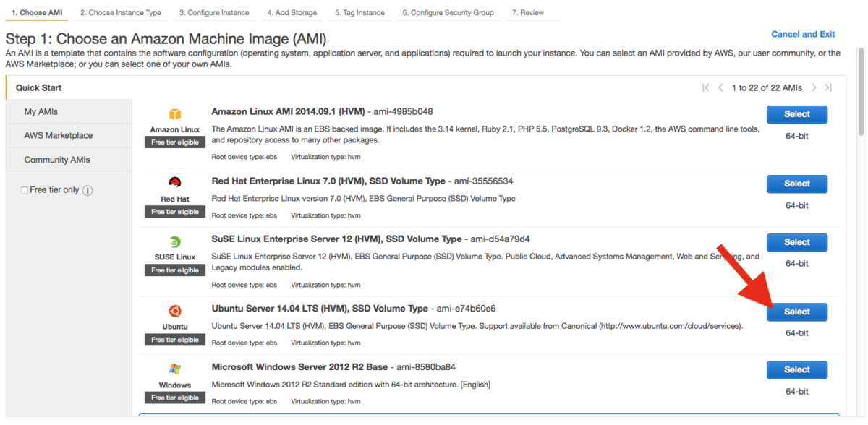Jump to the first AMI page
Screen dimensions: 868x425
706,87
